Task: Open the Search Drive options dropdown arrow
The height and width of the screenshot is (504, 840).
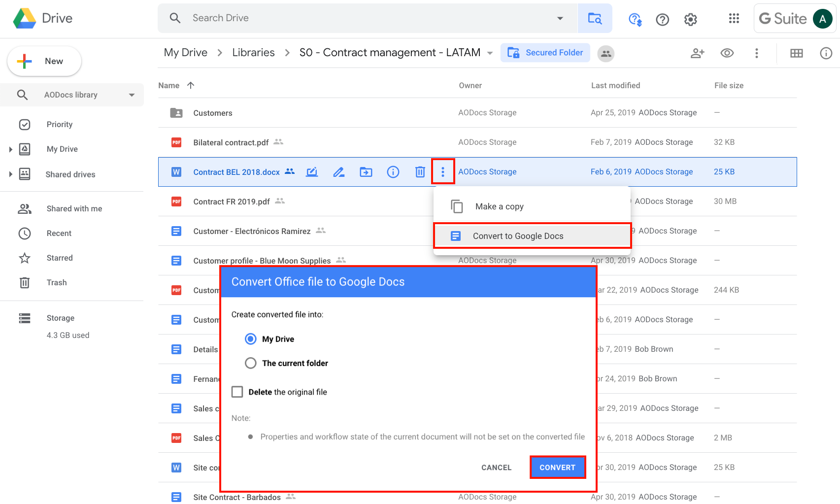Action: (560, 18)
